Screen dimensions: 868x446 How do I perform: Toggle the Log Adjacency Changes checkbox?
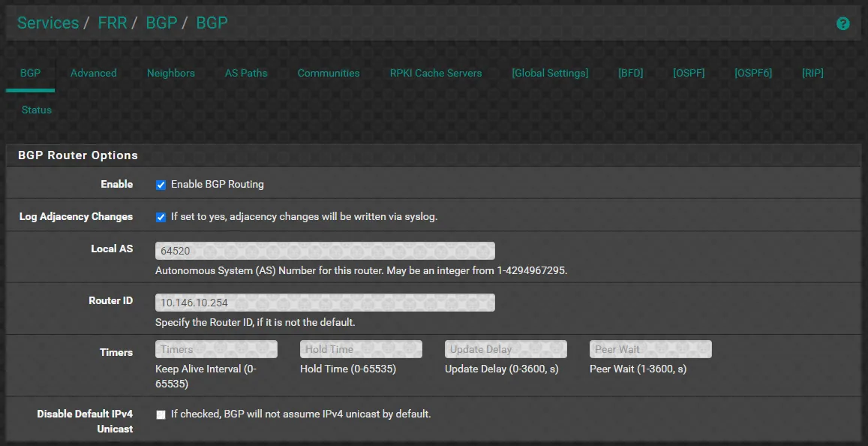point(161,217)
